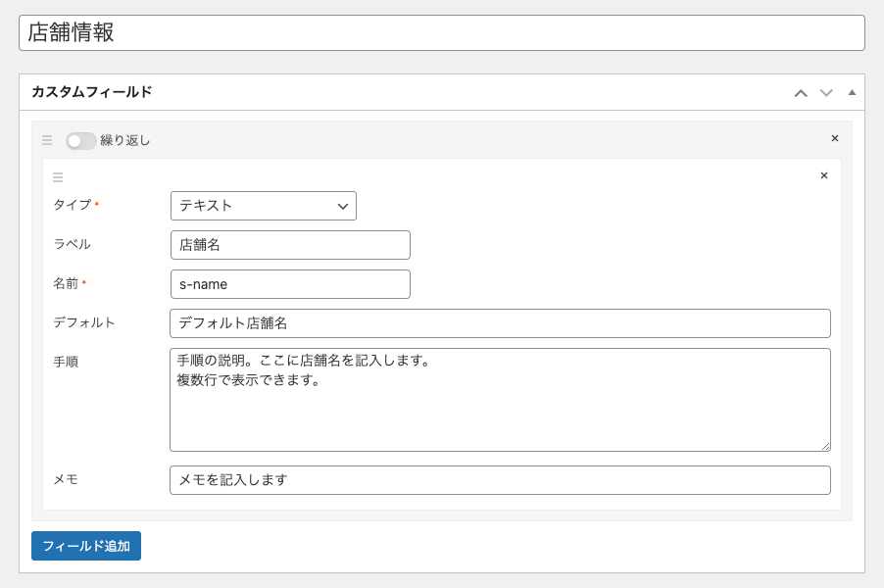The height and width of the screenshot is (588, 884).
Task: Move カスタムフィールド panel down with arrow
Action: (x=826, y=93)
